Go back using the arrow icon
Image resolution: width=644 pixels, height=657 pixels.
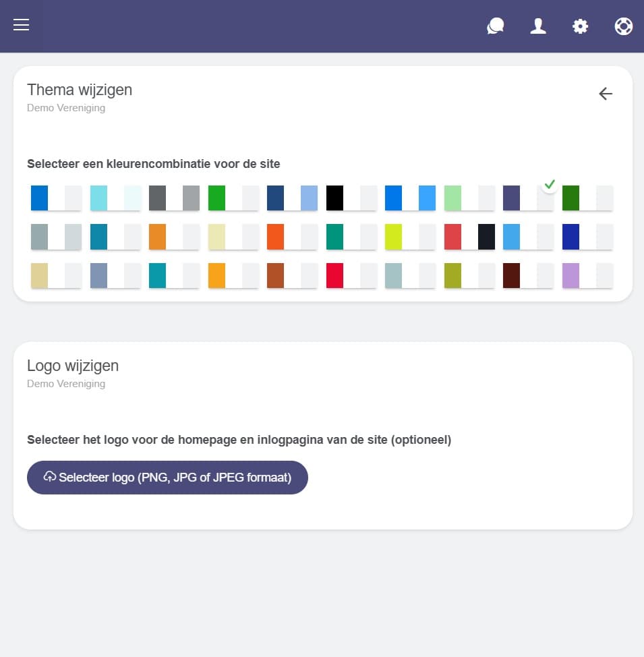click(606, 94)
